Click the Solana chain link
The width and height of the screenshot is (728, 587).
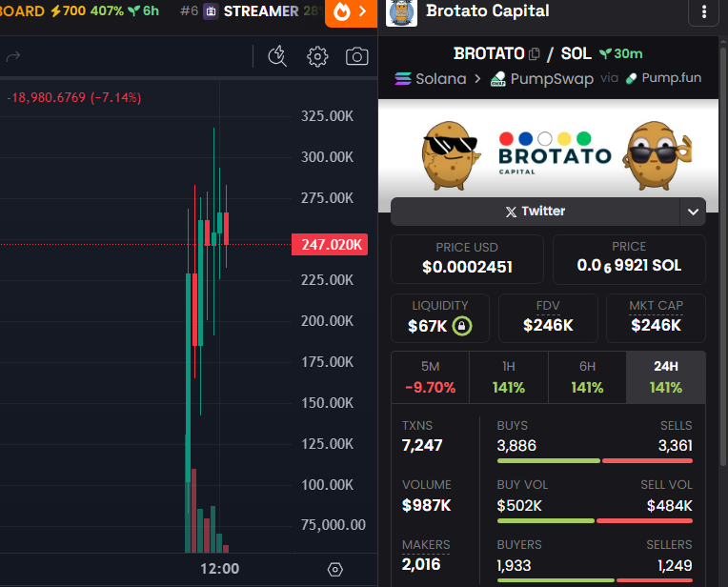point(431,78)
